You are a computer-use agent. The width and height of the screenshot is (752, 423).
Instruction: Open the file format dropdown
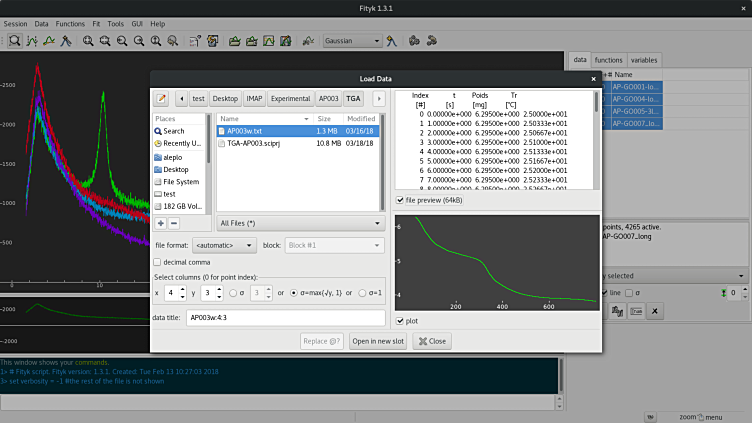224,245
